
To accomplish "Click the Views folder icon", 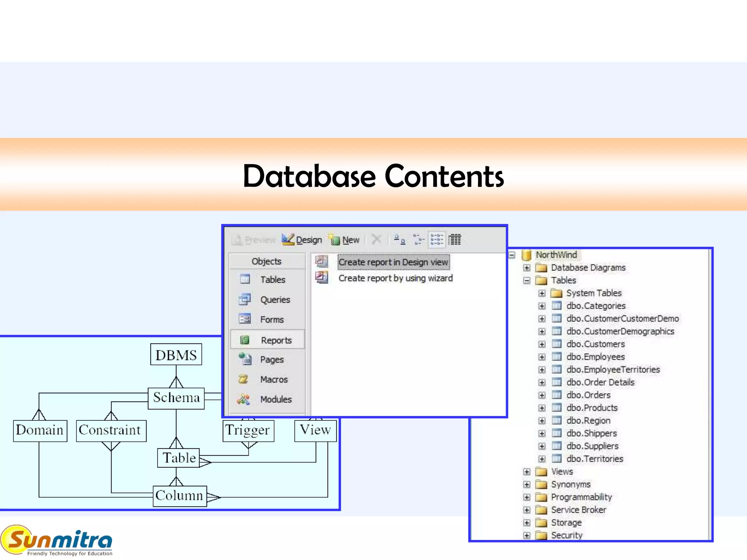I will pos(542,472).
